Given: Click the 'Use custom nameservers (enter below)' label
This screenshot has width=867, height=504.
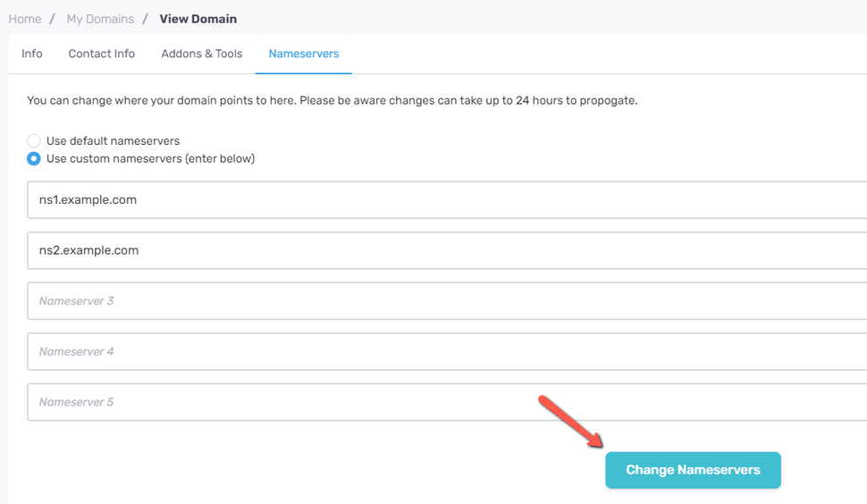Looking at the screenshot, I should [x=150, y=158].
